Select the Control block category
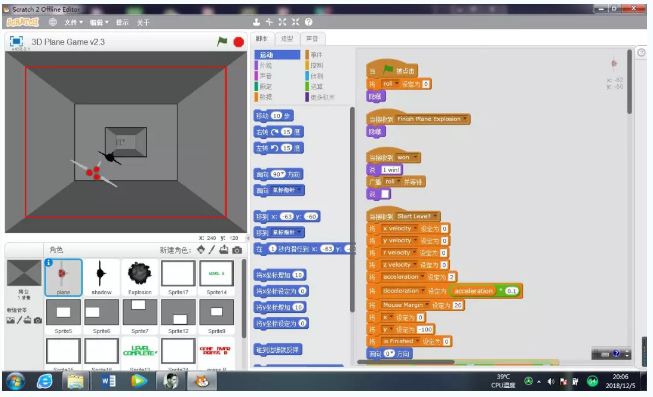Image resolution: width=653 pixels, height=397 pixels. 316,65
